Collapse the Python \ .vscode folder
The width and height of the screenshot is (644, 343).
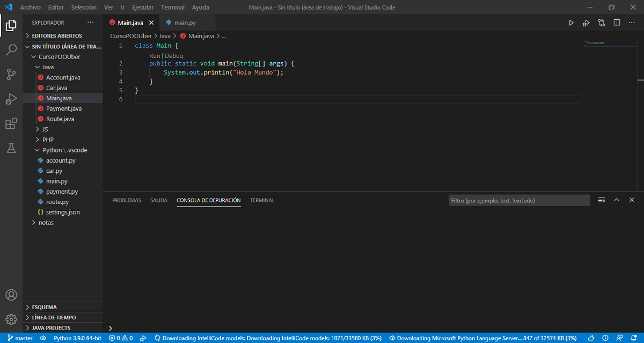[63, 150]
